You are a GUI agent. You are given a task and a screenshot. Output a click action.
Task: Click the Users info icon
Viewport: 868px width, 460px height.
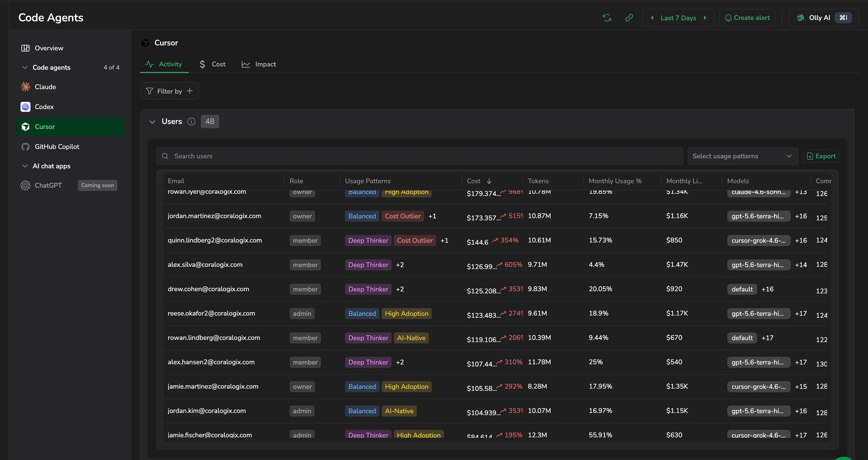point(191,122)
